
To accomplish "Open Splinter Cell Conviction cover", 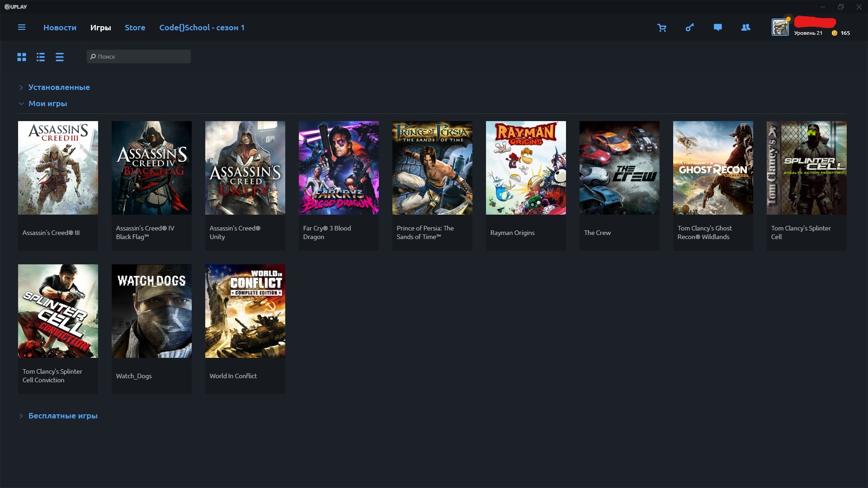I will tap(58, 311).
